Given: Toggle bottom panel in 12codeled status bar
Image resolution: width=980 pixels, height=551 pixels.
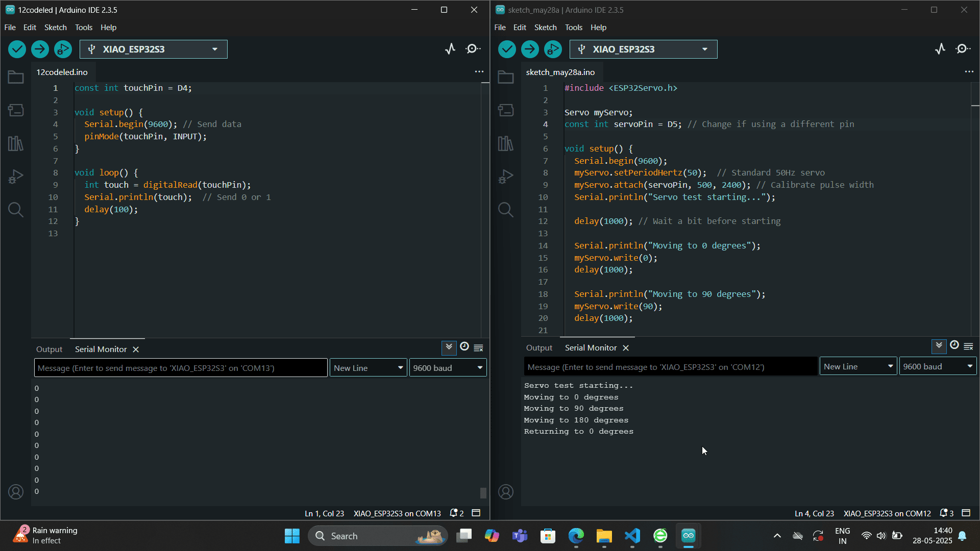Looking at the screenshot, I should [476, 513].
